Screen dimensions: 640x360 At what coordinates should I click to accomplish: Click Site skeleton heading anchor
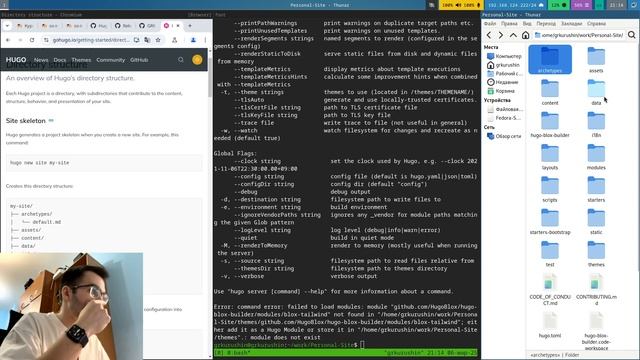point(51,121)
